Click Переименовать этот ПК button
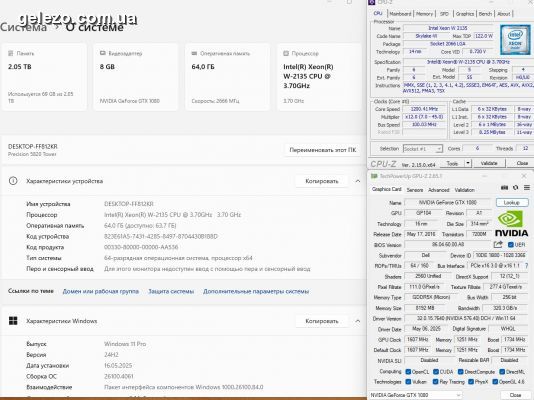Viewport: 534px width, 400px height. (322, 150)
